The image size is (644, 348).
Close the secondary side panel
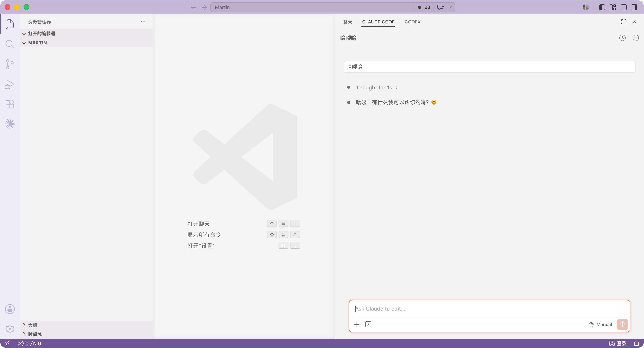tap(634, 22)
